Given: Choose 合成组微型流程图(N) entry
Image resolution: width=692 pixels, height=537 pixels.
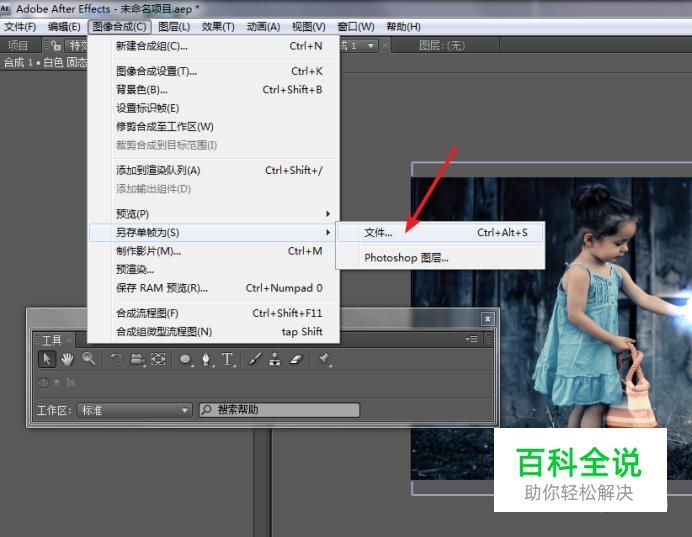Looking at the screenshot, I should [214, 332].
